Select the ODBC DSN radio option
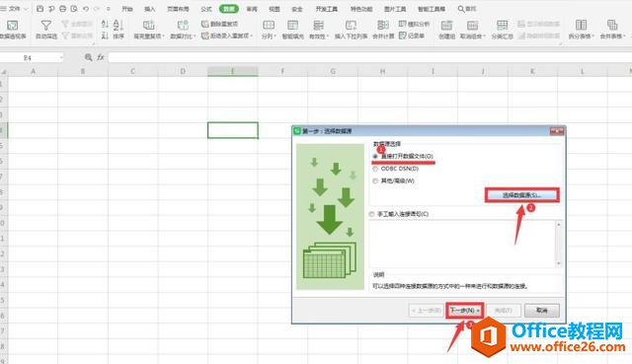The width and height of the screenshot is (632, 364). 375,169
